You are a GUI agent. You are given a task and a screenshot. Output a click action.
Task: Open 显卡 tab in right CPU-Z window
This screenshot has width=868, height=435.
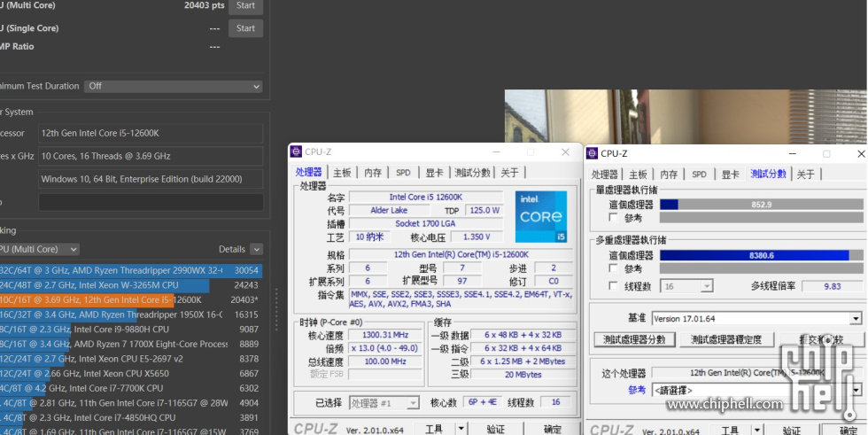[x=730, y=175]
